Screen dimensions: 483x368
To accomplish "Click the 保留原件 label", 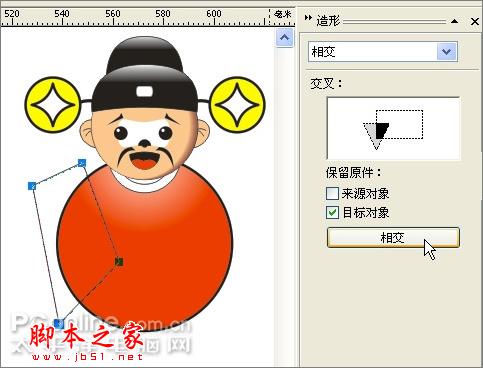I will pos(354,173).
